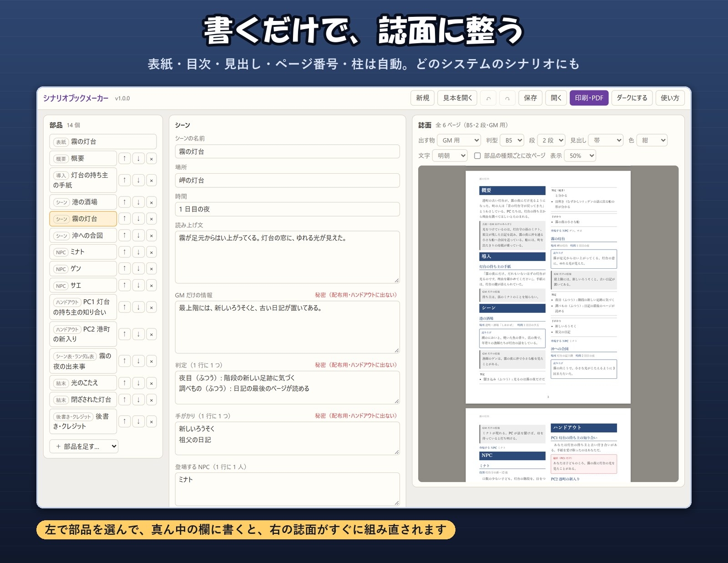Click the undo arrow icon in toolbar
Image resolution: width=728 pixels, height=563 pixels.
(488, 98)
